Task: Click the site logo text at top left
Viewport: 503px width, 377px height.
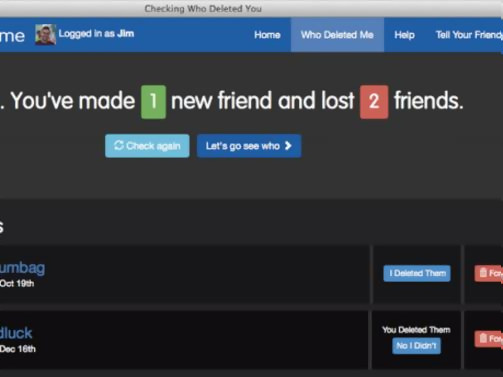Action: pyautogui.click(x=12, y=36)
